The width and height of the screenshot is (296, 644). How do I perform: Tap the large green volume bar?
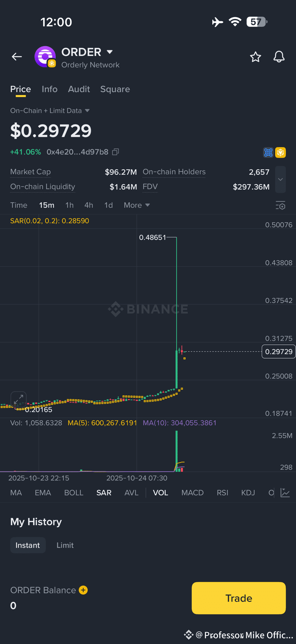177,451
